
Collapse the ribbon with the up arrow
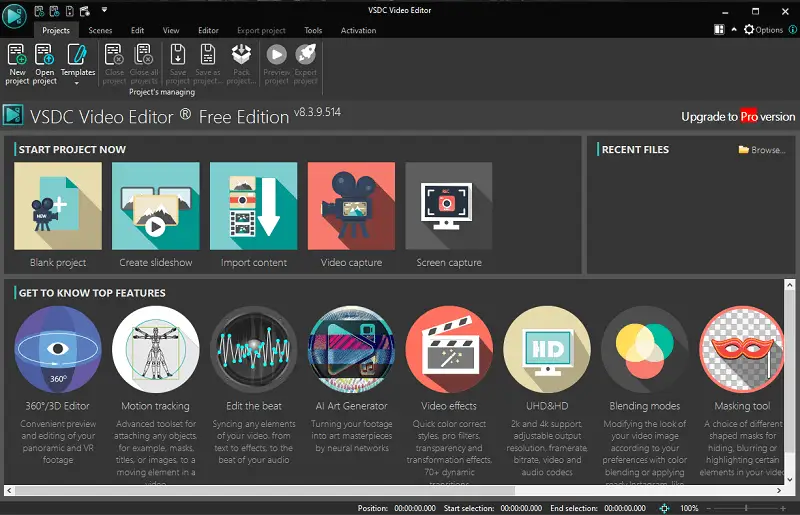click(x=734, y=30)
